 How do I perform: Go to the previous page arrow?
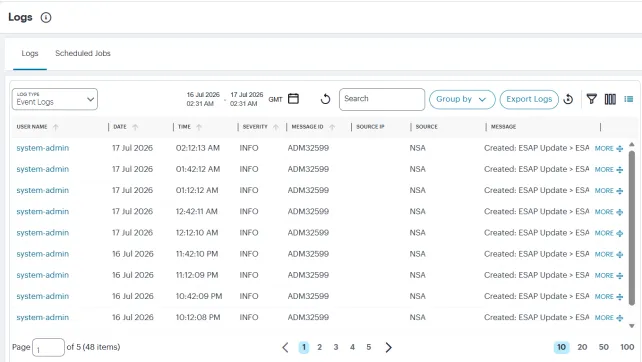pos(285,347)
